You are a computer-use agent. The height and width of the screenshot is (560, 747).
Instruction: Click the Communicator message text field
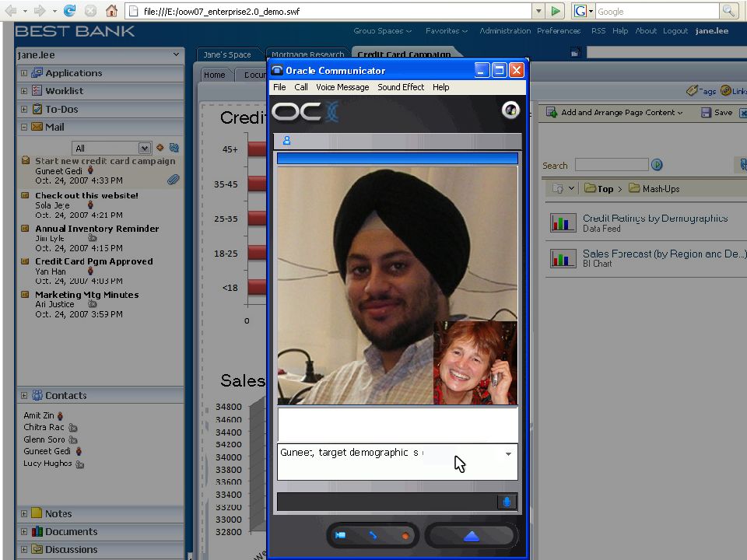(x=398, y=461)
